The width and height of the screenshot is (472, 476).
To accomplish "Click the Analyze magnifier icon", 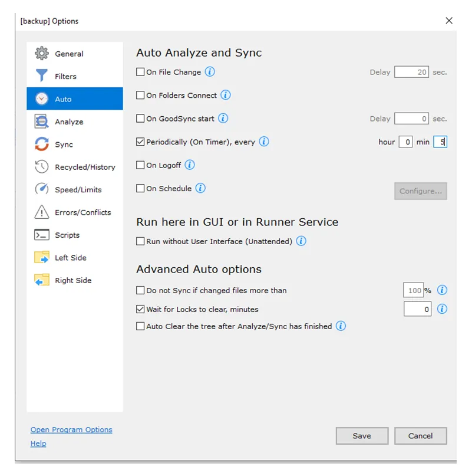I will pyautogui.click(x=42, y=122).
